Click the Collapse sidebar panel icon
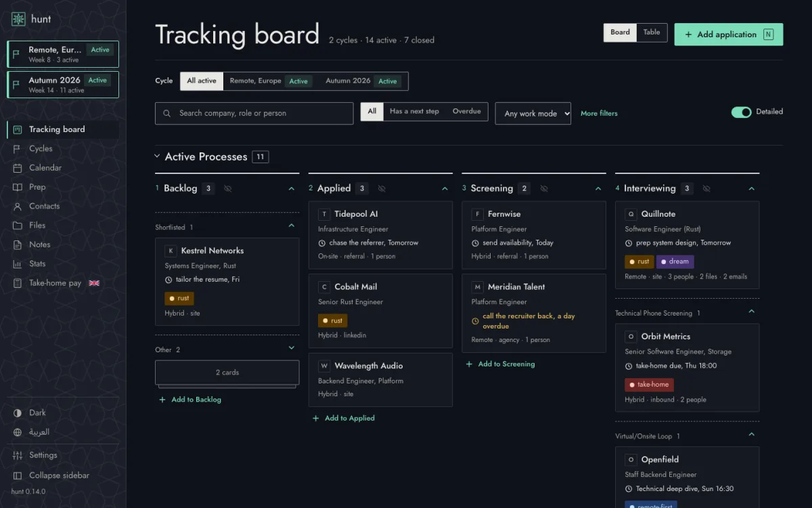The height and width of the screenshot is (508, 812). [x=17, y=475]
